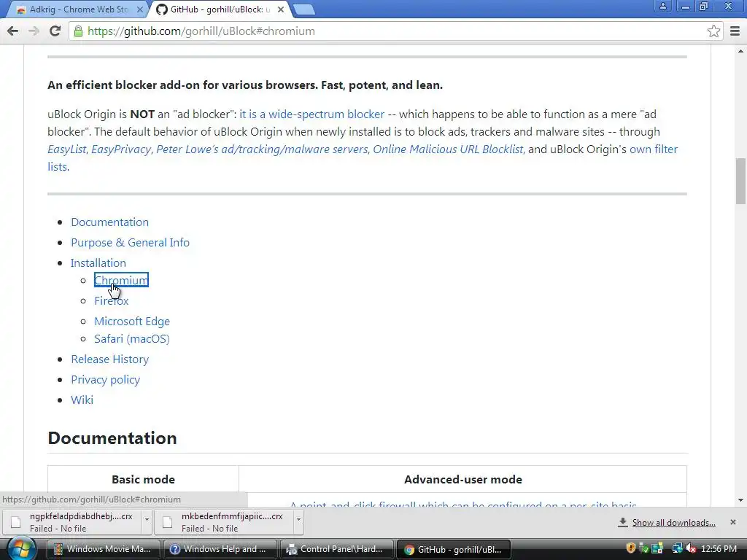Click the green padlock security icon

(78, 31)
